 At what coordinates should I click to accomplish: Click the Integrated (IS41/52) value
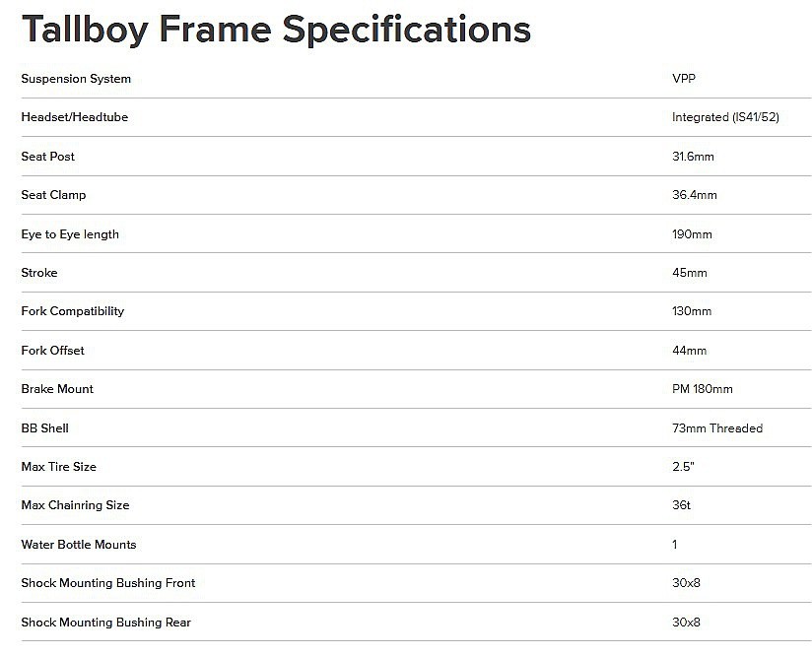point(726,117)
